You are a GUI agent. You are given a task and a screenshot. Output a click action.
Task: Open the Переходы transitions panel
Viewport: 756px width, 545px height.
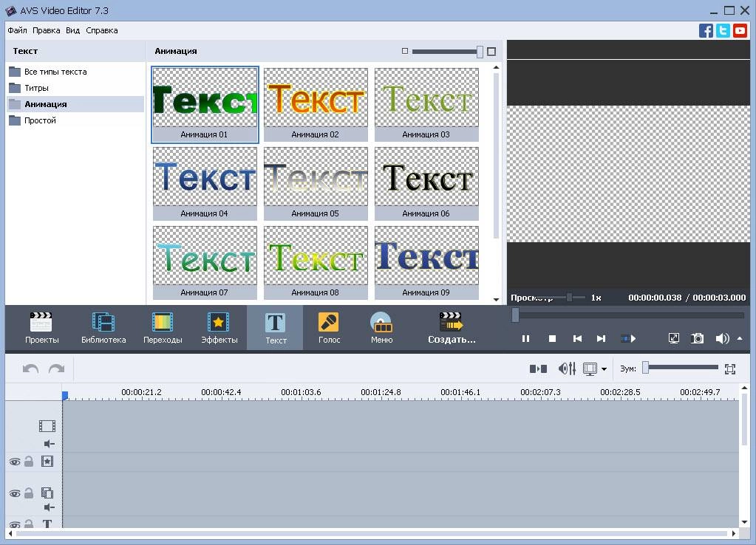pos(163,328)
